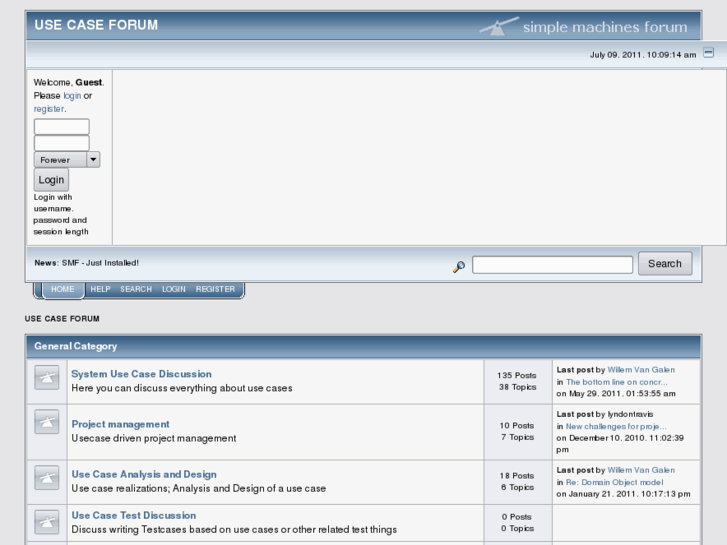Open the 'Re: Domain Object model' post
The image size is (727, 545).
pyautogui.click(x=614, y=482)
